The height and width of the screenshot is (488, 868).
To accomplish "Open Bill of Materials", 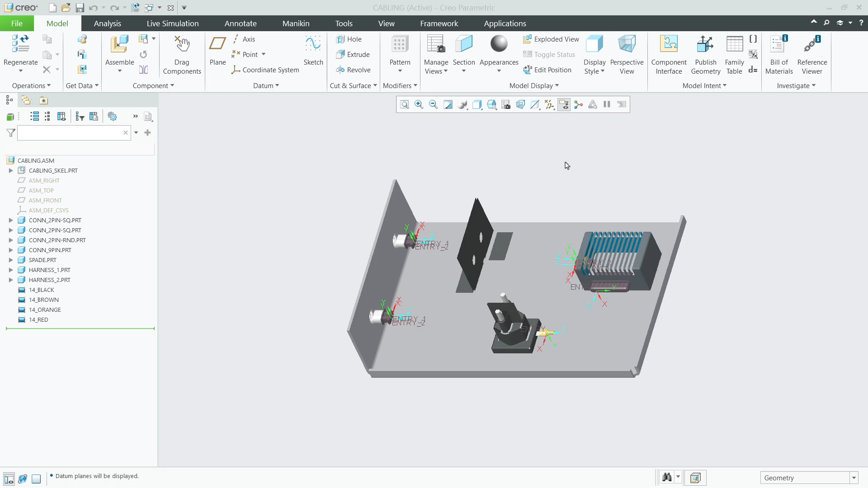I will (x=779, y=55).
